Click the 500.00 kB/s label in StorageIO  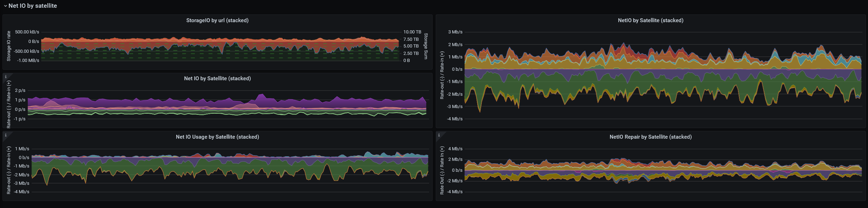pos(27,32)
